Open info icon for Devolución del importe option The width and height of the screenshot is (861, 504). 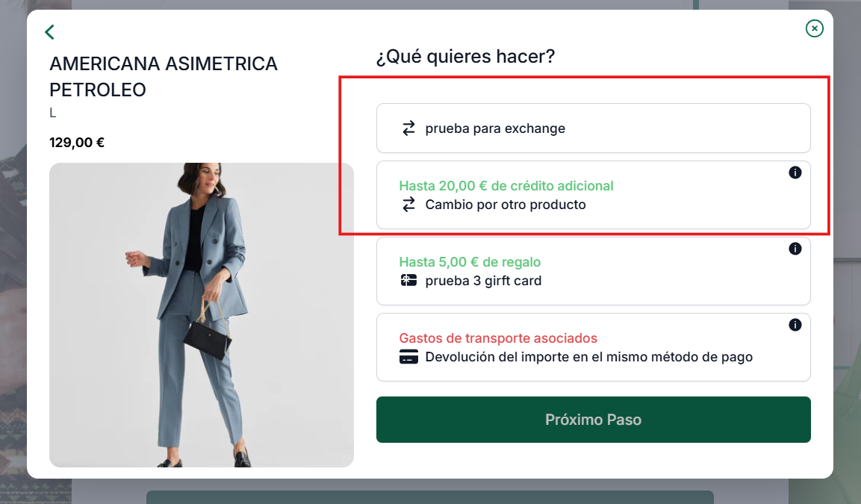click(795, 325)
